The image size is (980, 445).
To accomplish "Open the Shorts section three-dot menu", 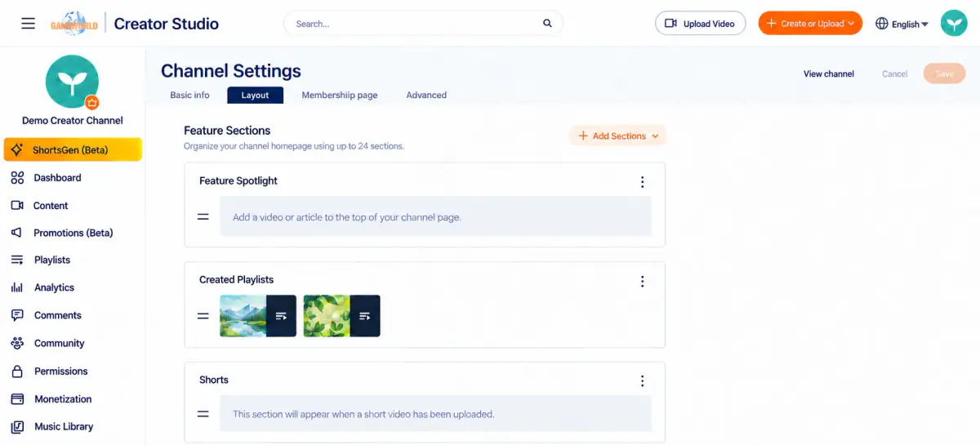I will [642, 381].
